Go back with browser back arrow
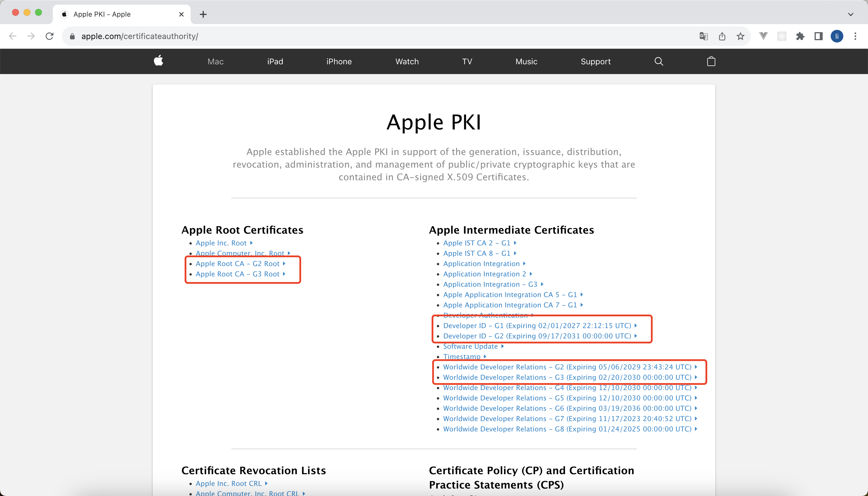Viewport: 868px width, 496px height. (x=13, y=36)
